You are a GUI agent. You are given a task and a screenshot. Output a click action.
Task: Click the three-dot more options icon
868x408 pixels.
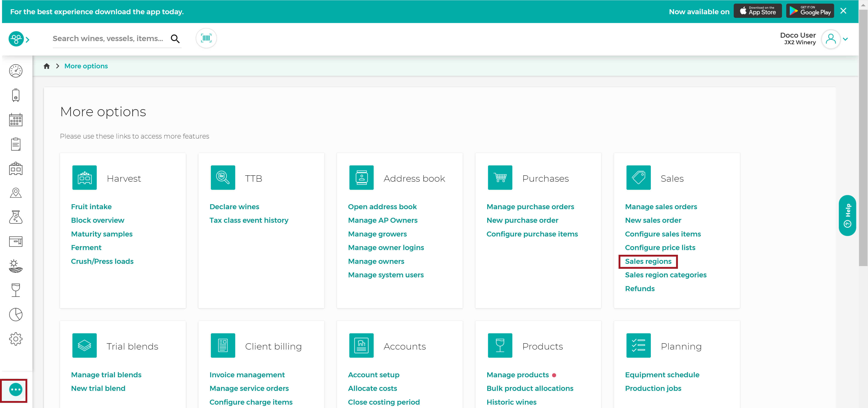coord(16,390)
